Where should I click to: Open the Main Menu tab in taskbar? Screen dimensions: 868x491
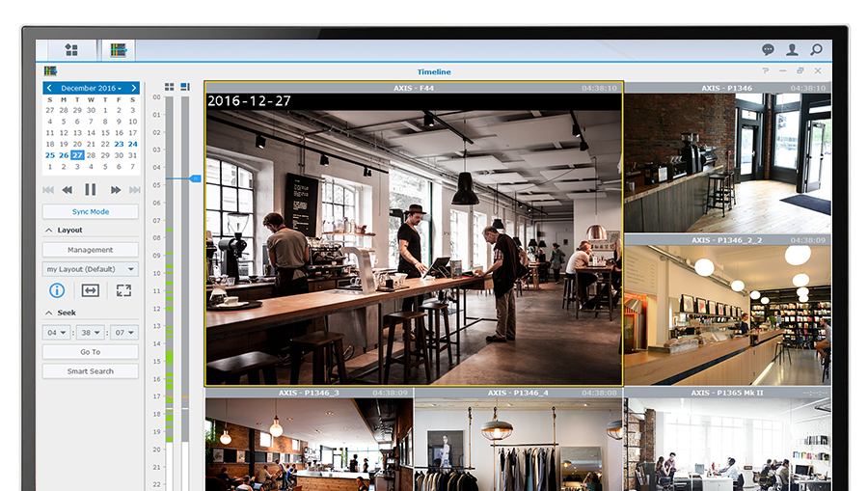(70, 50)
